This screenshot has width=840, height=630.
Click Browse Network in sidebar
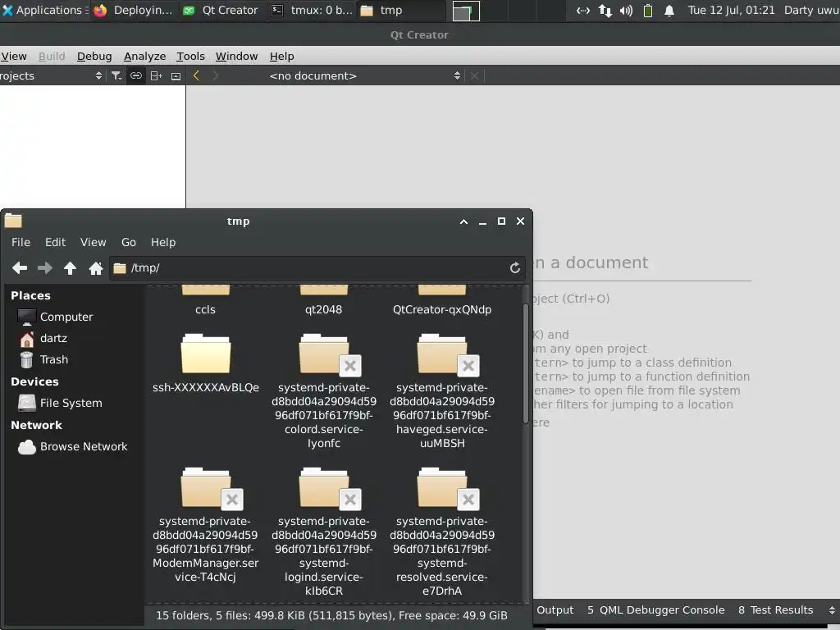(73, 446)
